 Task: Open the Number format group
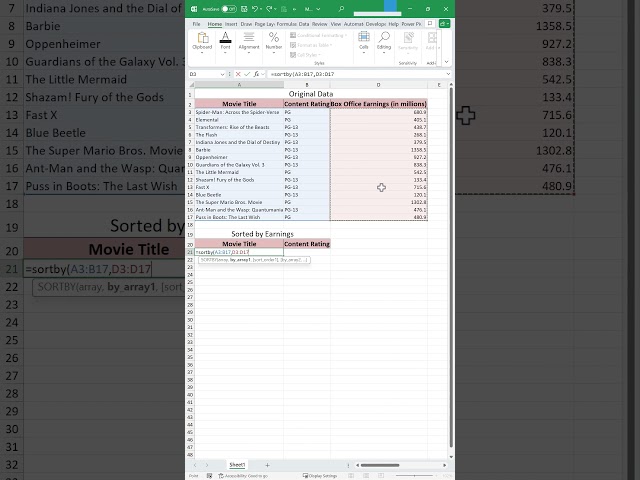(x=274, y=42)
